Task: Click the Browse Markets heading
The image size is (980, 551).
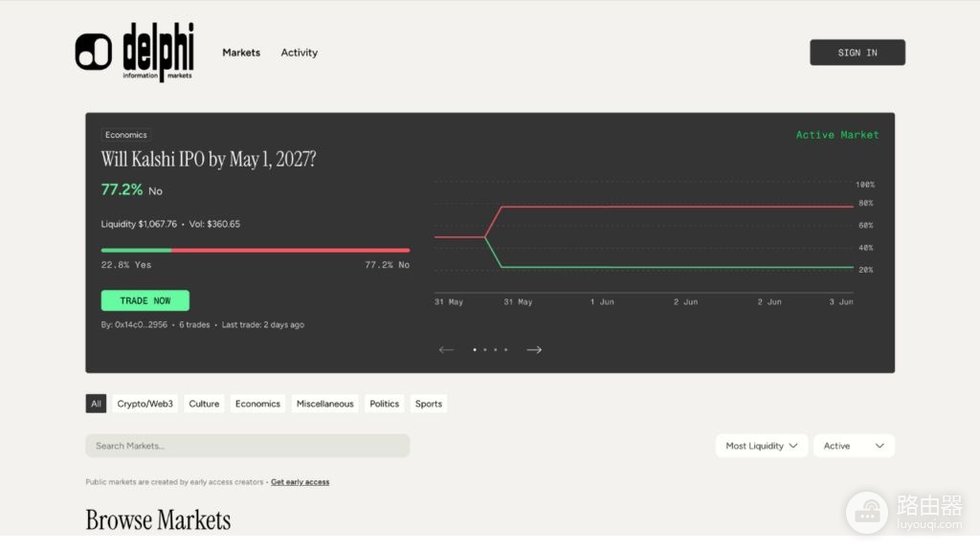Action: [x=158, y=519]
